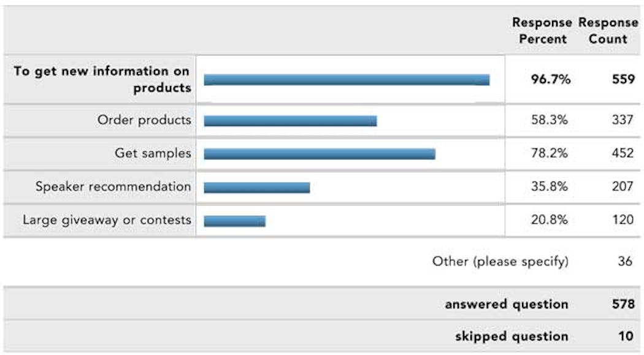Screen dimensions: 644x355
Task: Select the 58.3% percent value
Action: tap(549, 120)
